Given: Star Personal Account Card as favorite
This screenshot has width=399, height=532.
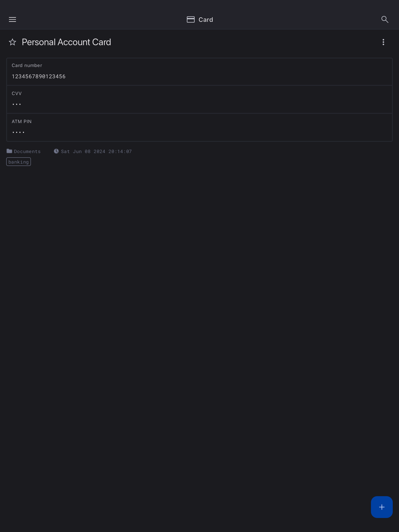Looking at the screenshot, I should coord(12,42).
